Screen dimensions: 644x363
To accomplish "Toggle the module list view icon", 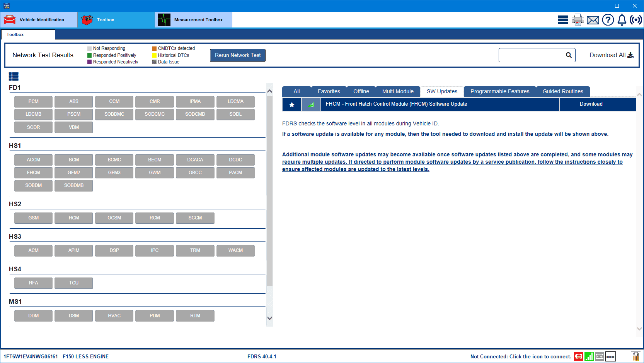I will (14, 77).
